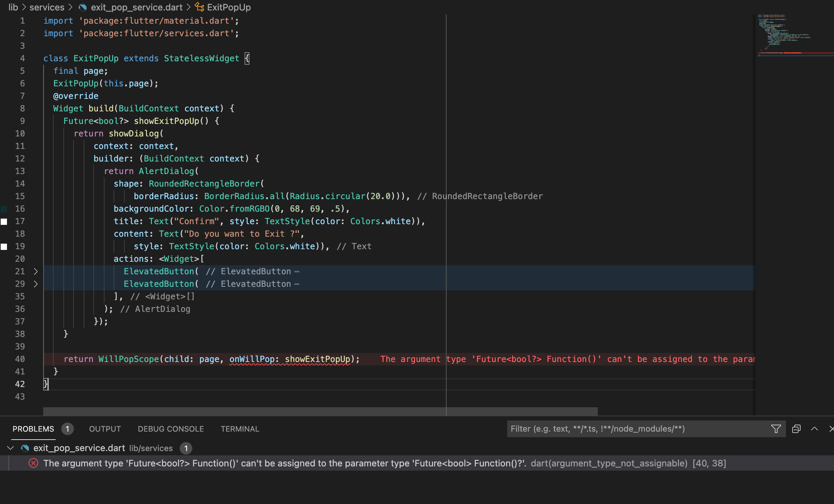This screenshot has height=504, width=834.
Task: Click the white color swatch on line 19
Action: pyautogui.click(x=4, y=246)
